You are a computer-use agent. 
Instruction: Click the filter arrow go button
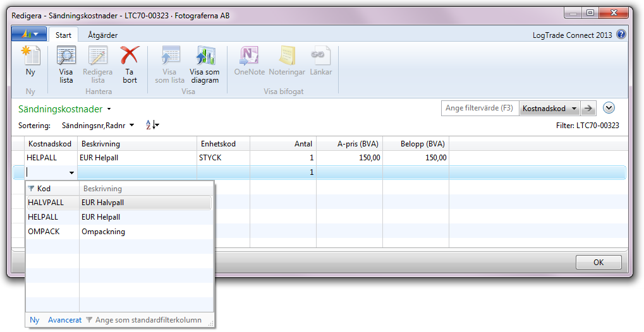click(x=588, y=109)
